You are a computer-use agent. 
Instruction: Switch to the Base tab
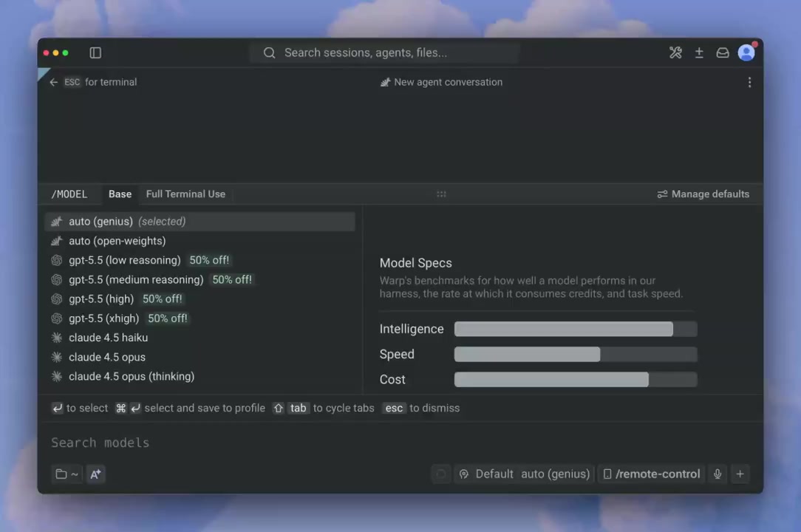click(120, 194)
